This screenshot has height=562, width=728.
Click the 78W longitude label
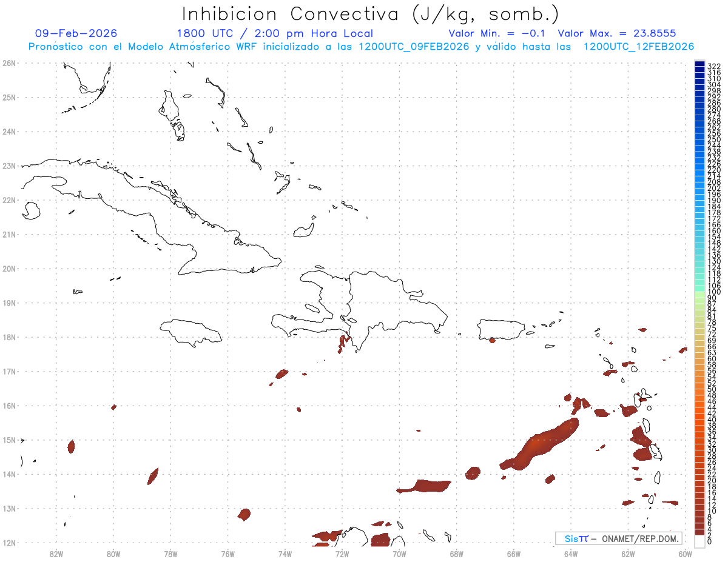coord(170,554)
